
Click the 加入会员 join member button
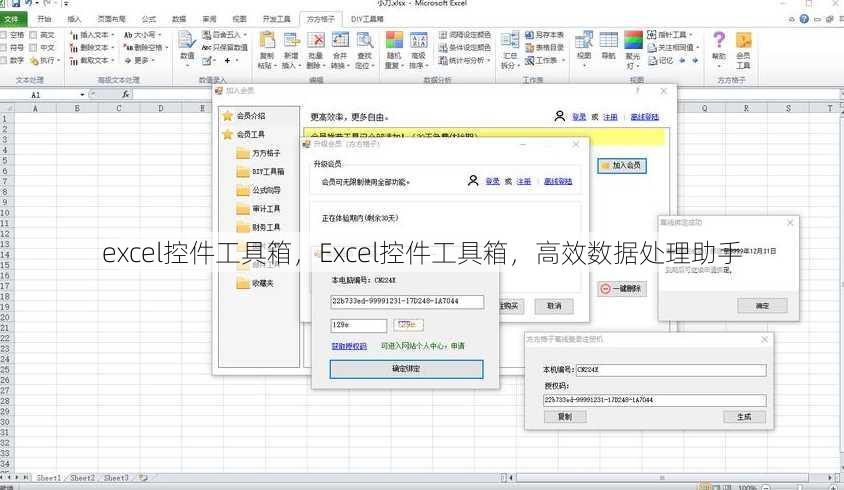tap(622, 165)
